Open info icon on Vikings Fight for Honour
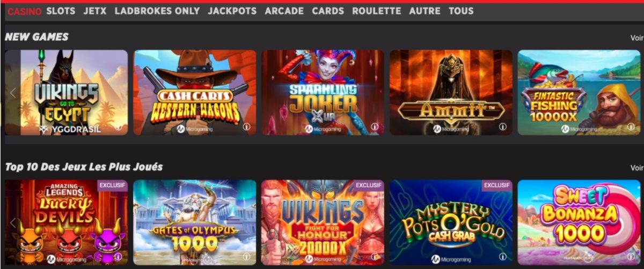Viewport: 644px width, 269px height. coord(375,257)
